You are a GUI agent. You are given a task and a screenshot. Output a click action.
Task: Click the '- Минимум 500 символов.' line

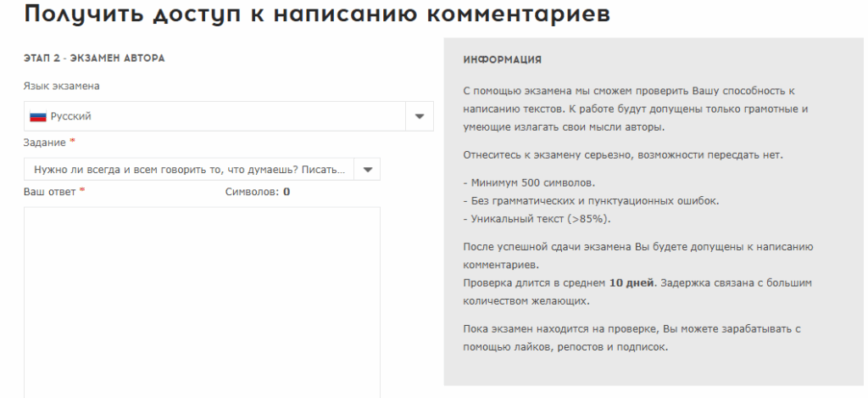[x=529, y=183]
